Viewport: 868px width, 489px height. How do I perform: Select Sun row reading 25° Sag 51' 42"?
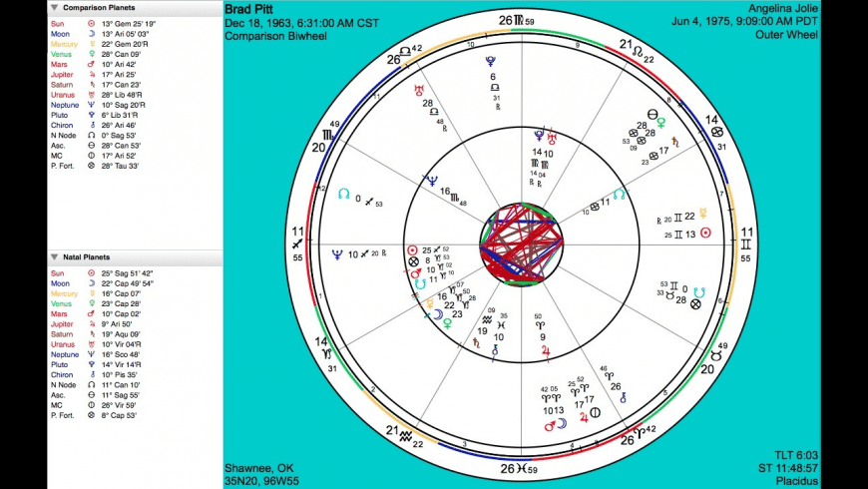(x=103, y=273)
